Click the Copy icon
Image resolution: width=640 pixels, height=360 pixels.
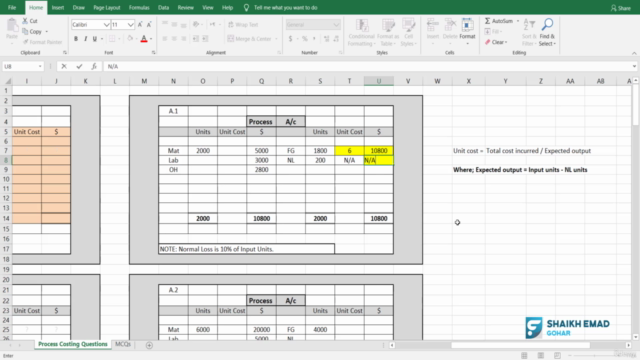tap(25, 31)
